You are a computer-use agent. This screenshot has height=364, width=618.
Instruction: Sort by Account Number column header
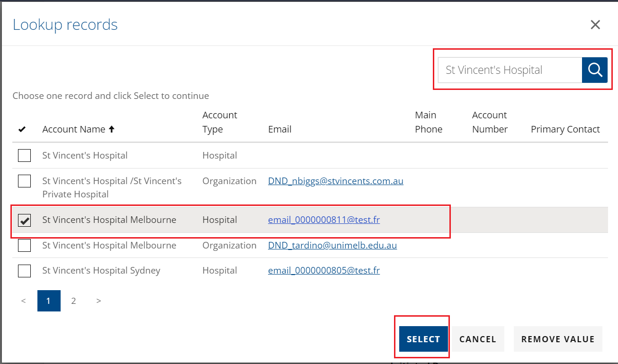tap(490, 122)
